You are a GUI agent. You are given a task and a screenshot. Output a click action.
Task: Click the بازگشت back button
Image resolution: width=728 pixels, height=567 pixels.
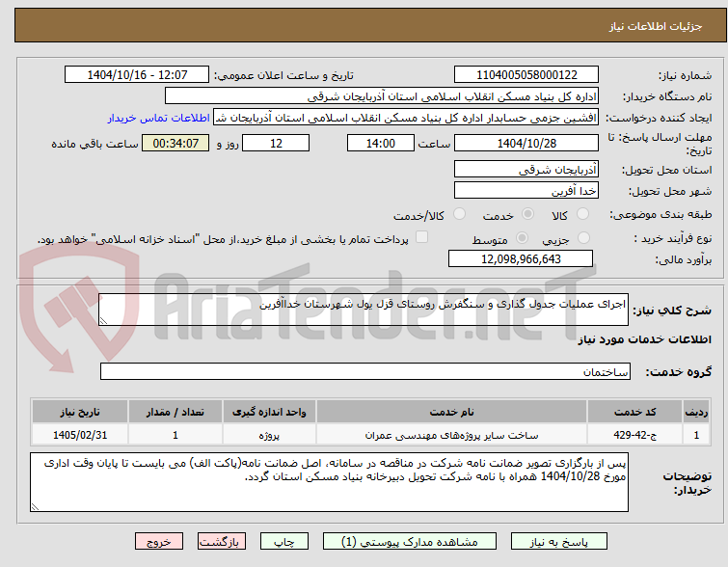pos(222,542)
